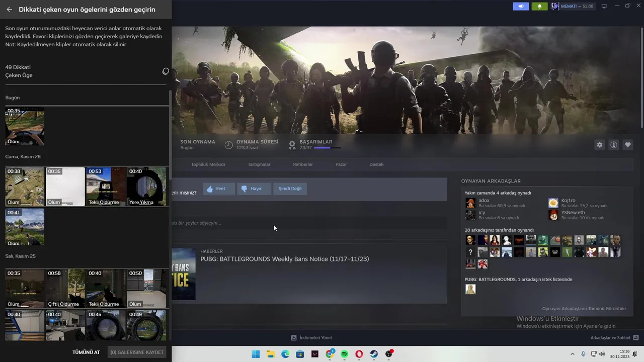
Task: Open Windows Start menu
Action: (x=256, y=354)
